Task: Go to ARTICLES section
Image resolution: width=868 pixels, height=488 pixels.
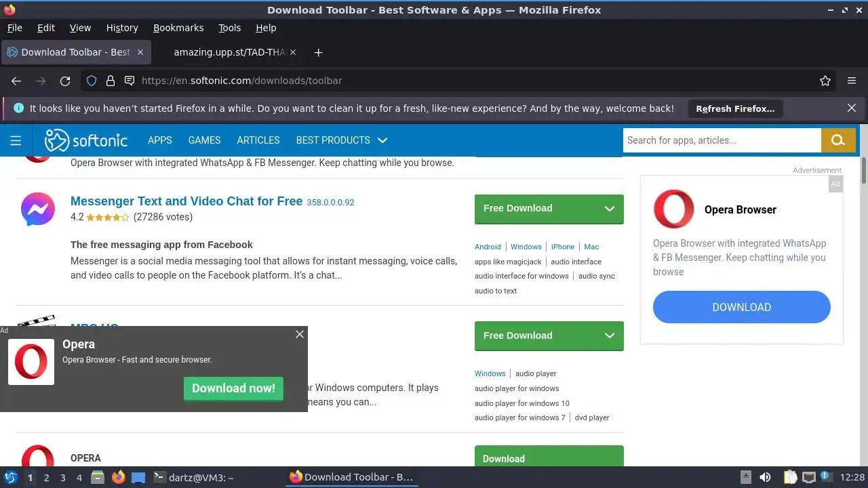Action: point(258,140)
